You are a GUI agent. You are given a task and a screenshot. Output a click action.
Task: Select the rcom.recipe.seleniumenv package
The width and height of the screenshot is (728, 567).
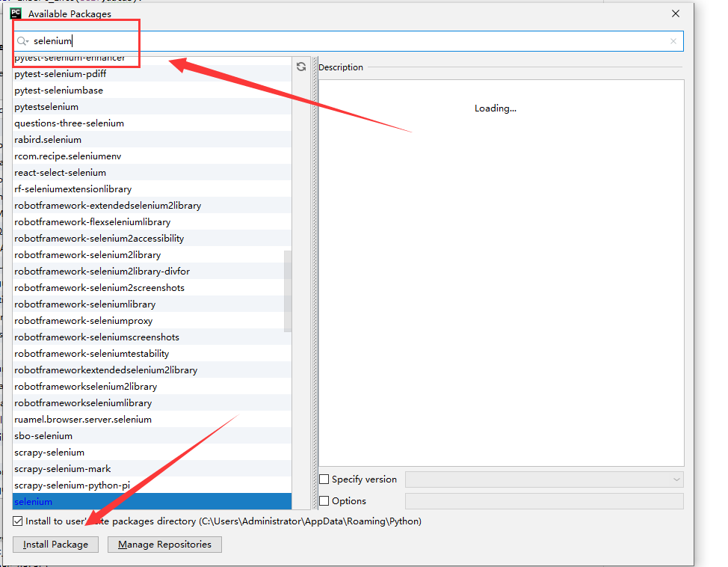[x=152, y=156]
